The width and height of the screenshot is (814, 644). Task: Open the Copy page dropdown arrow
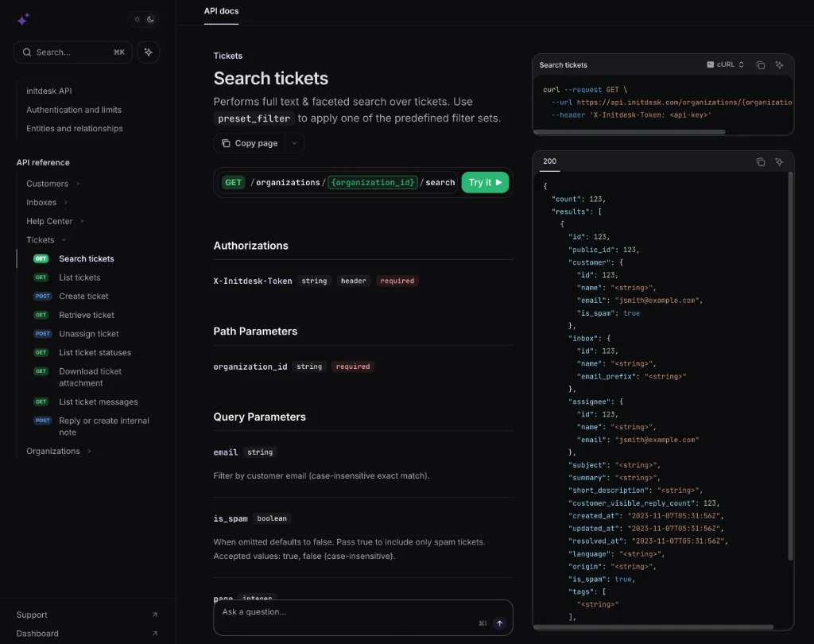click(294, 143)
